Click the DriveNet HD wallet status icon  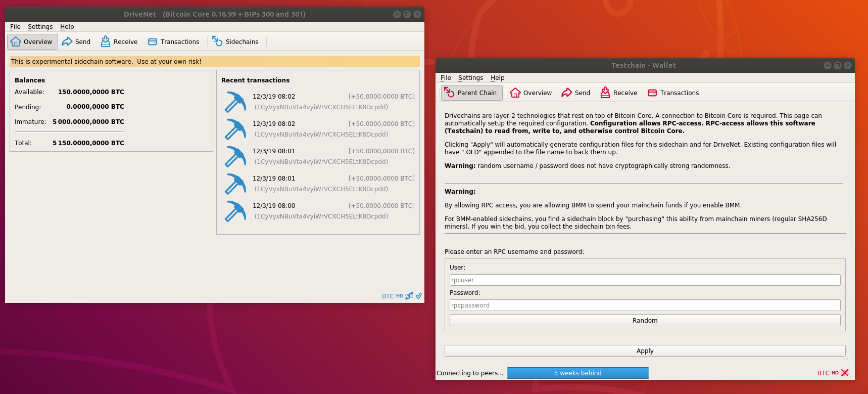[x=400, y=296]
